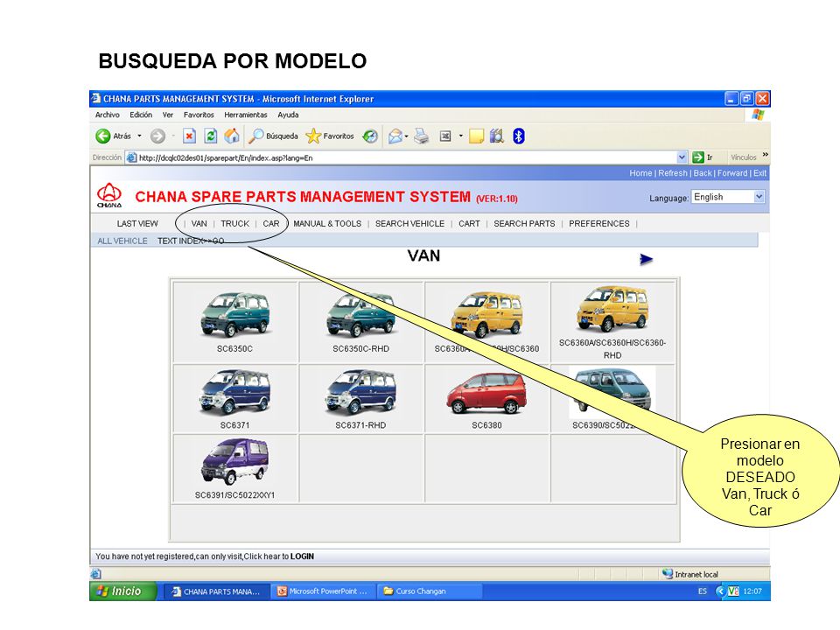Refresh the page with the green arrows icon
The image size is (840, 630).
tap(211, 136)
